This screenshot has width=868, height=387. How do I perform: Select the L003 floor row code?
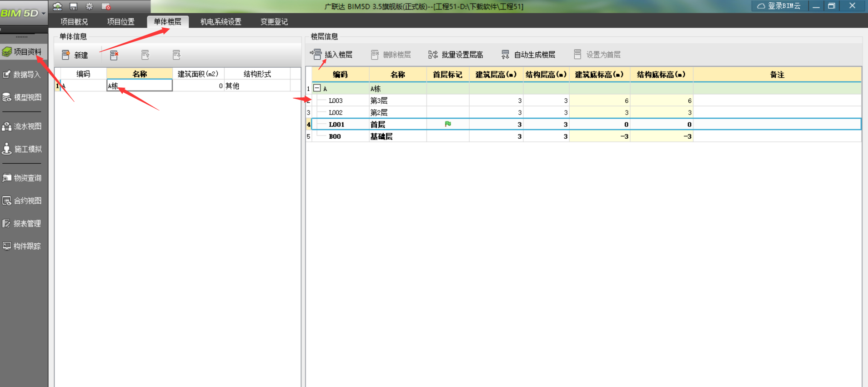click(336, 101)
